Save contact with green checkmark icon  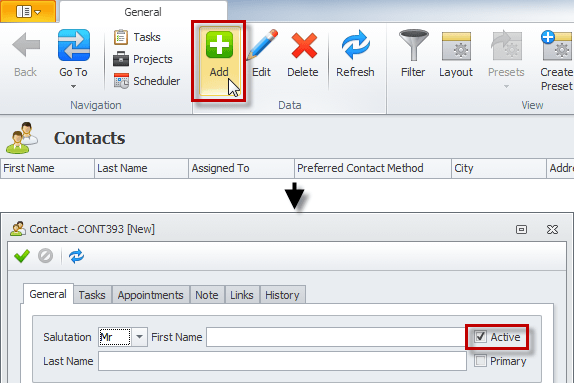(x=22, y=256)
